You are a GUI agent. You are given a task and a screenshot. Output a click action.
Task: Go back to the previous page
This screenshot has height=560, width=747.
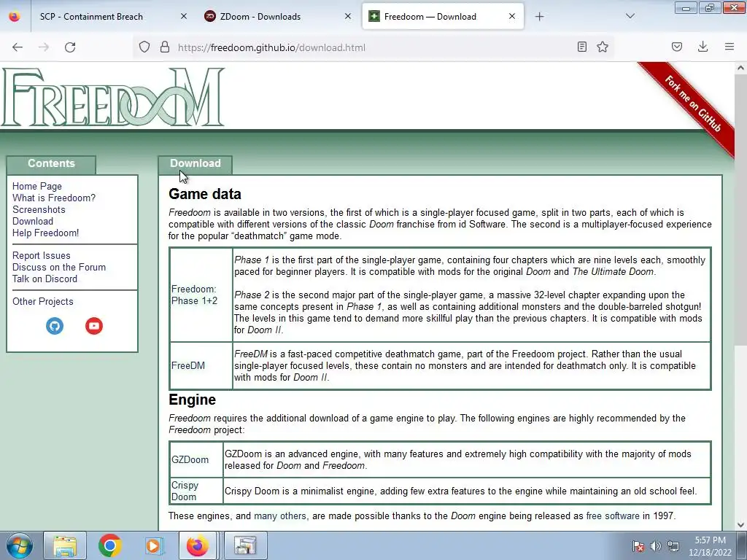click(18, 47)
